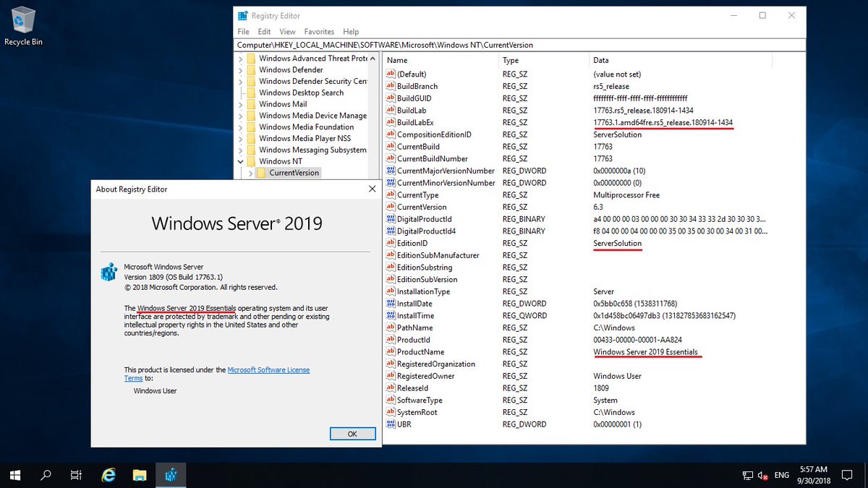Screen dimensions: 868x488
Task: Click the Data column header
Action: tap(681, 61)
